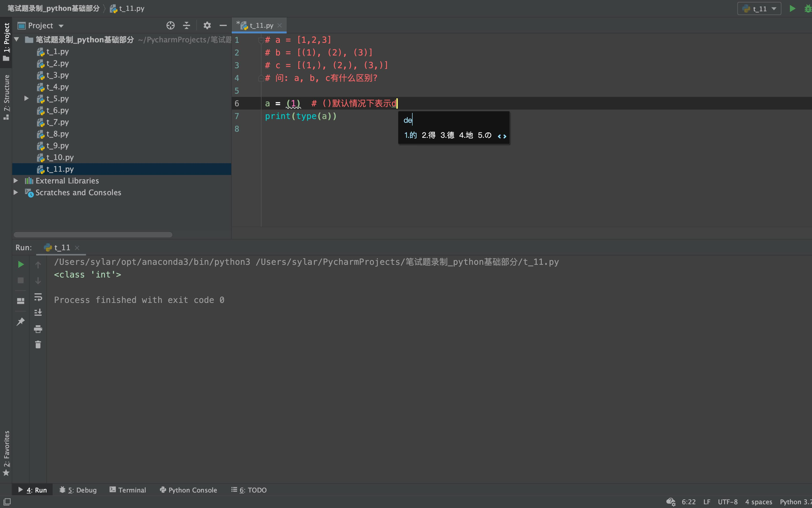Open the 5: Debug tool window
This screenshot has height=508, width=812.
78,490
